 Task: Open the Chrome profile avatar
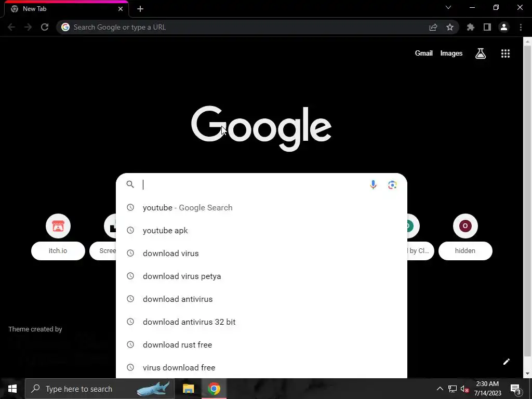(504, 27)
